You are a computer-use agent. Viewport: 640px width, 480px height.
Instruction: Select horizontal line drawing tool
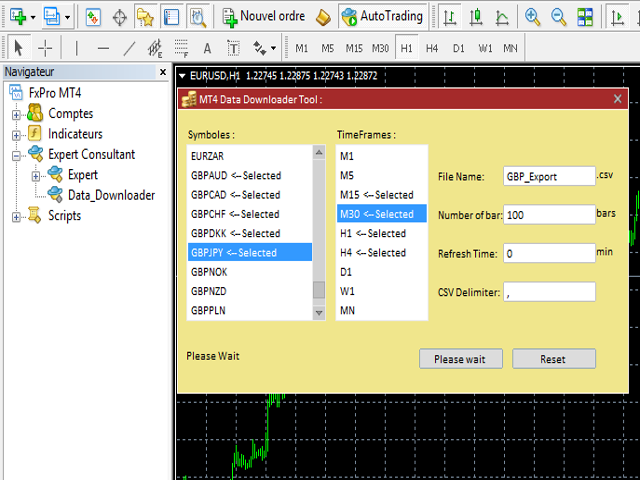coord(103,48)
